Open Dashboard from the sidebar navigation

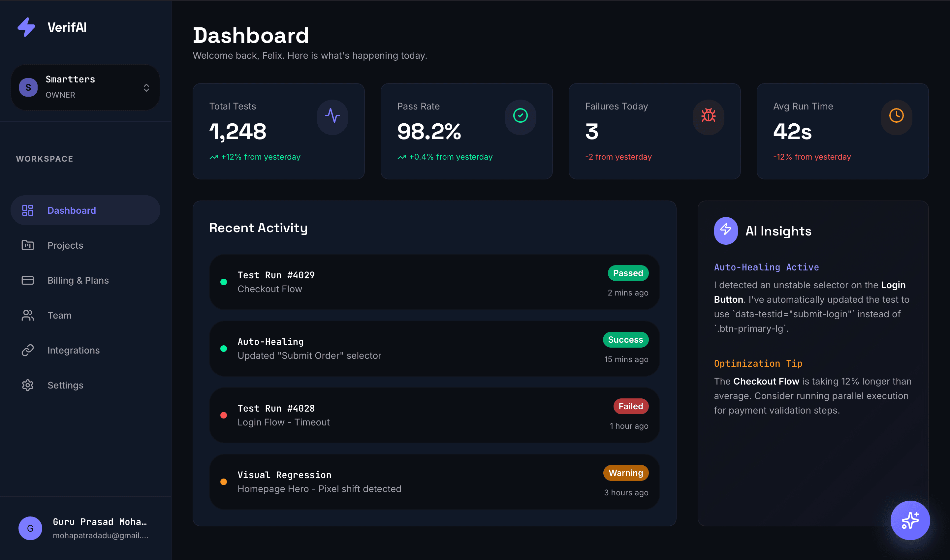pos(72,210)
